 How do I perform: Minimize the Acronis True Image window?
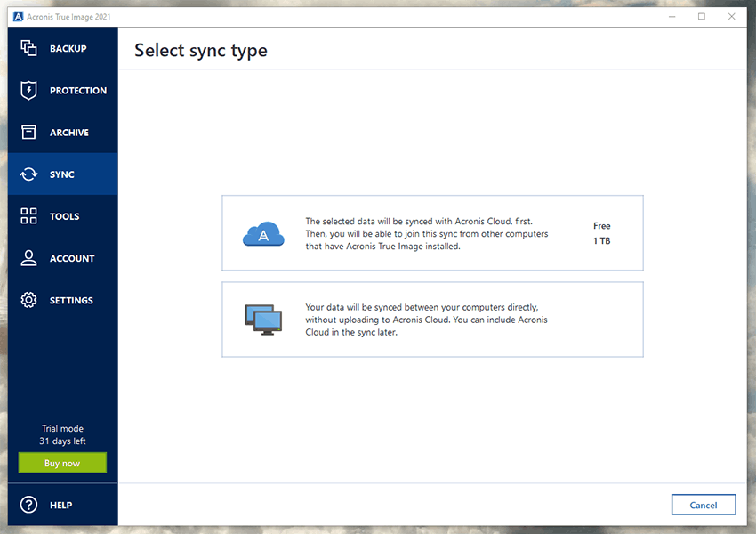672,17
